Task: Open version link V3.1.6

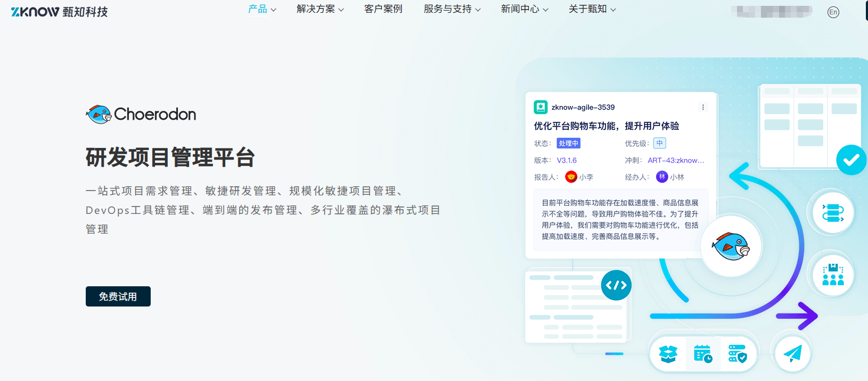Action: pyautogui.click(x=567, y=160)
